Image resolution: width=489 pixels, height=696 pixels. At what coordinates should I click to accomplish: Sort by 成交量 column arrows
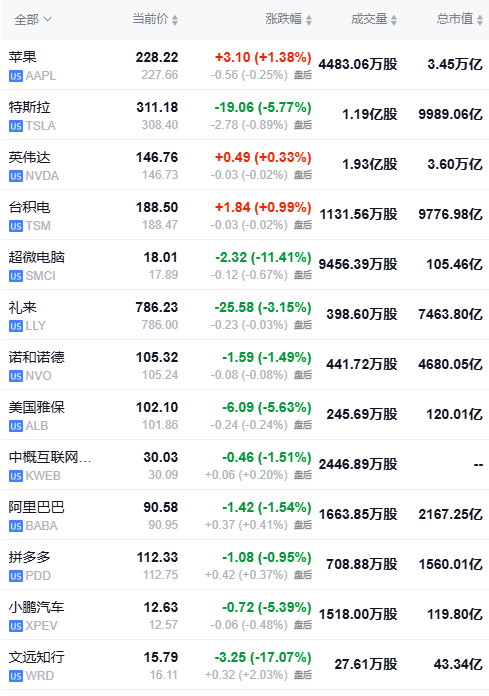[x=394, y=20]
